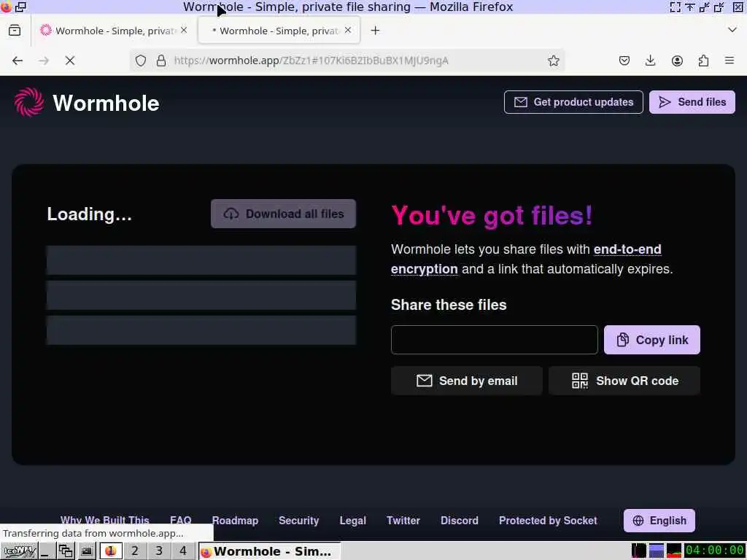Save page to Pocket

tap(624, 61)
